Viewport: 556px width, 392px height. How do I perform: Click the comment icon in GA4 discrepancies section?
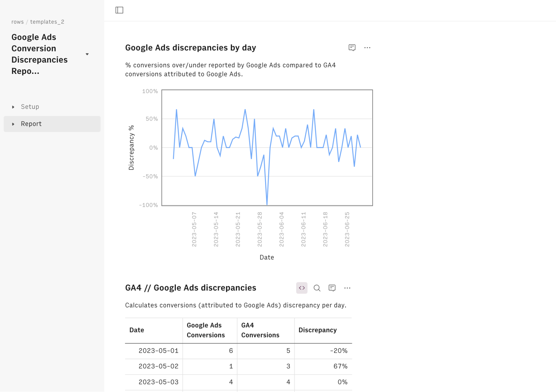point(332,288)
